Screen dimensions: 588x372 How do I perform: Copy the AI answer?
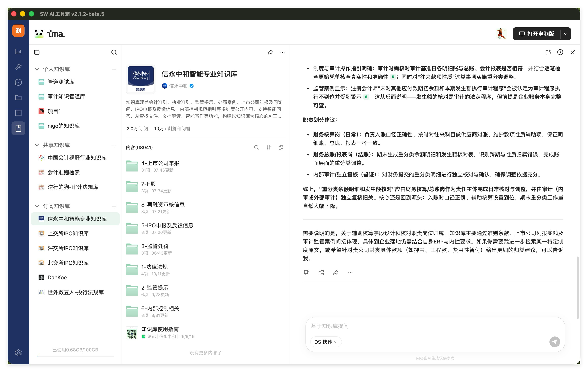click(306, 272)
